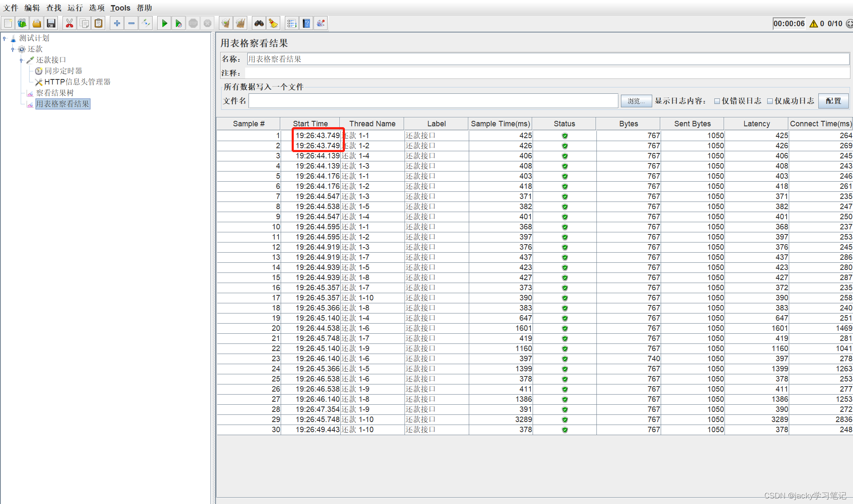This screenshot has width=853, height=504.
Task: Click the Shutdown test icon
Action: click(208, 23)
